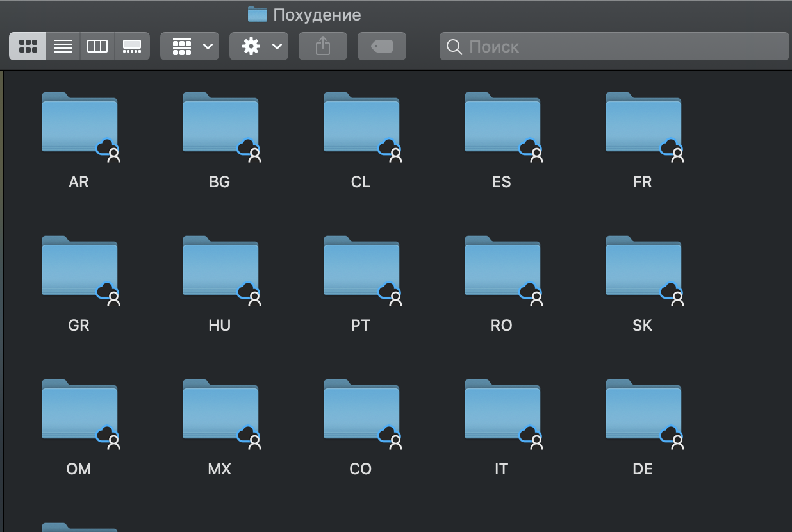This screenshot has height=532, width=792.
Task: Open the group-by arrangement dropdown
Action: coord(190,46)
